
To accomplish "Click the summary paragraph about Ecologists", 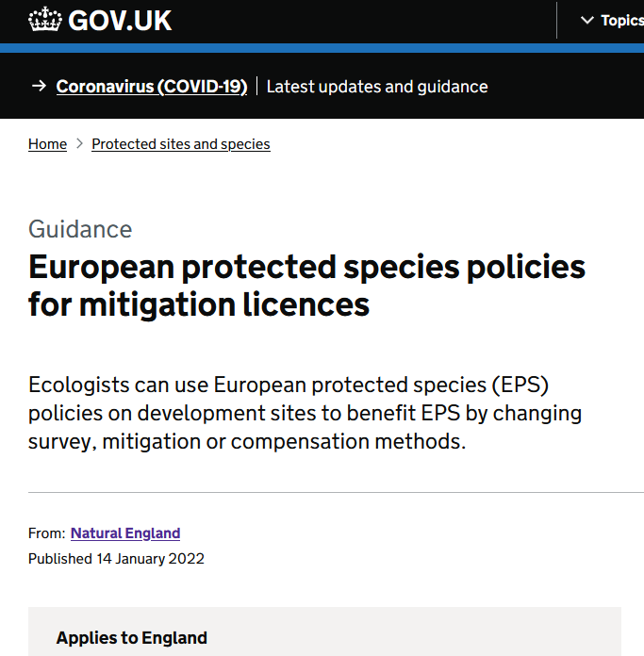I will pyautogui.click(x=305, y=413).
